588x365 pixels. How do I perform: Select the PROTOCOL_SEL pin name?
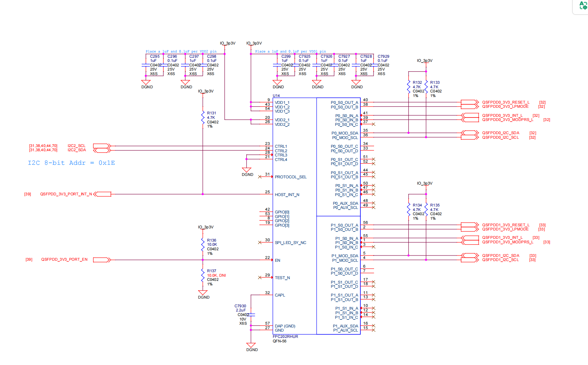291,177
